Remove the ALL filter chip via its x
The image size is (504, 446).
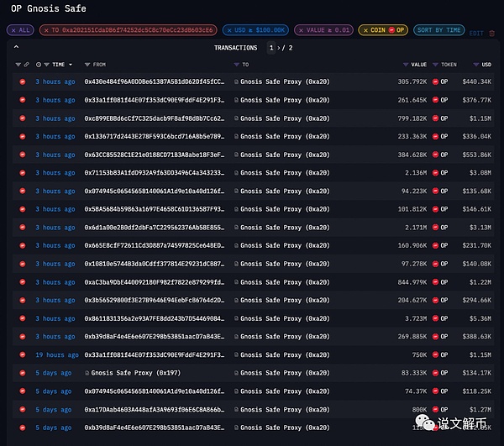pyautogui.click(x=13, y=30)
